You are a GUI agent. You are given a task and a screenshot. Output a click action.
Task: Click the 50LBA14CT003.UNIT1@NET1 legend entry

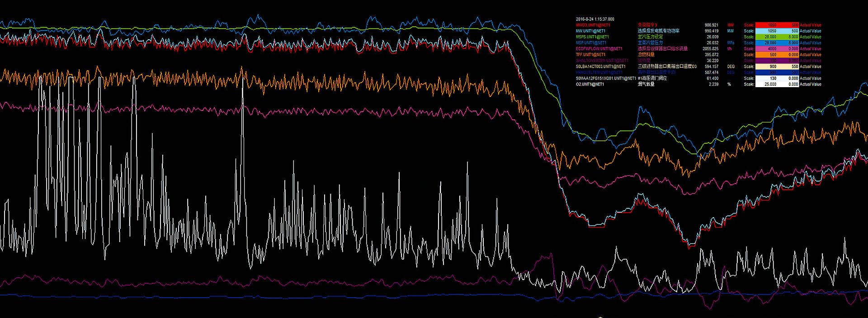coord(600,66)
